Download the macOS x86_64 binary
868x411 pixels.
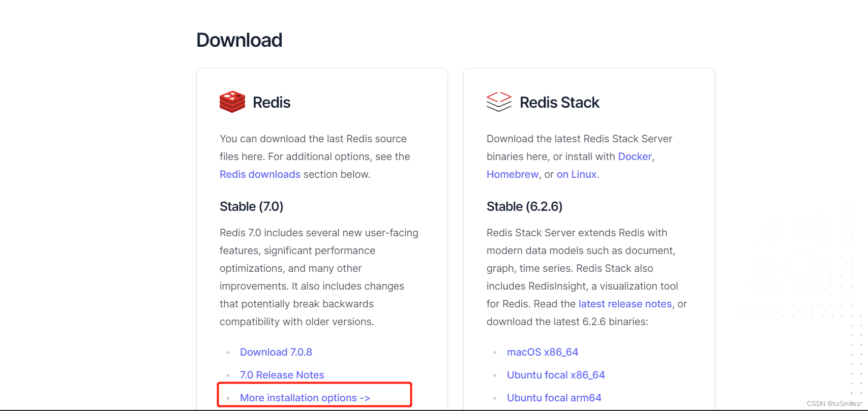(x=542, y=352)
